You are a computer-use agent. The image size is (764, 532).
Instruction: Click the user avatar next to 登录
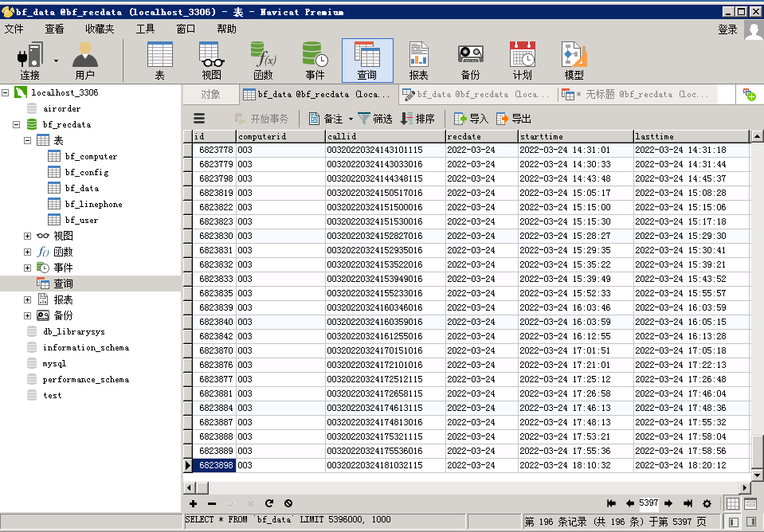[754, 30]
